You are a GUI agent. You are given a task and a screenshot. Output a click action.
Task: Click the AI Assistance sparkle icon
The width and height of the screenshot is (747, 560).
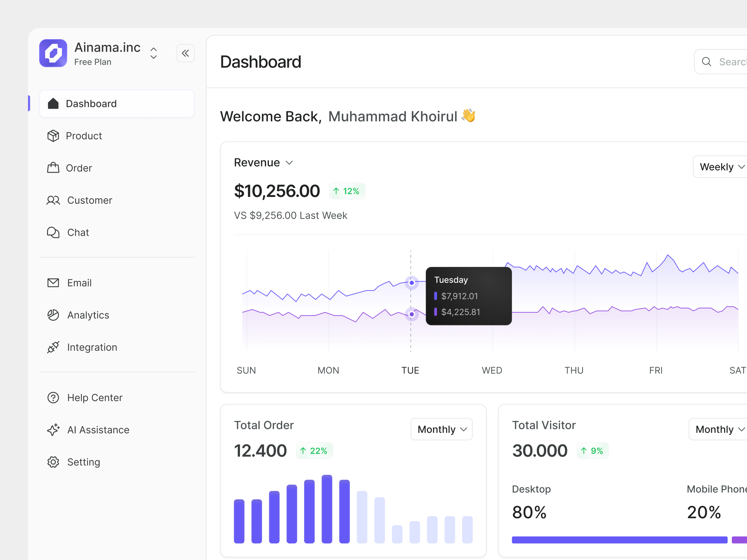[53, 430]
